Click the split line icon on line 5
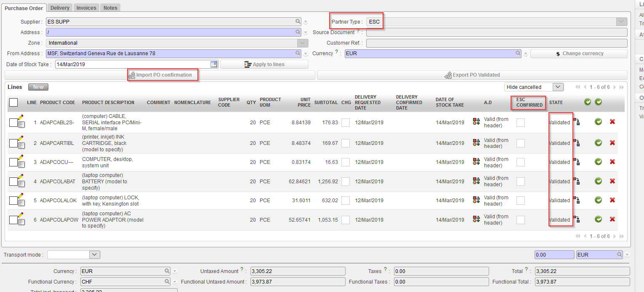Screen dimensions: 644x292 click(x=577, y=200)
